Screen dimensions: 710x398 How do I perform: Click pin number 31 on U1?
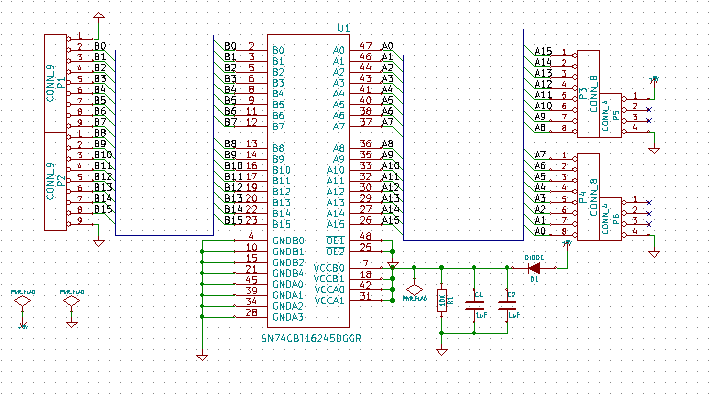point(365,296)
